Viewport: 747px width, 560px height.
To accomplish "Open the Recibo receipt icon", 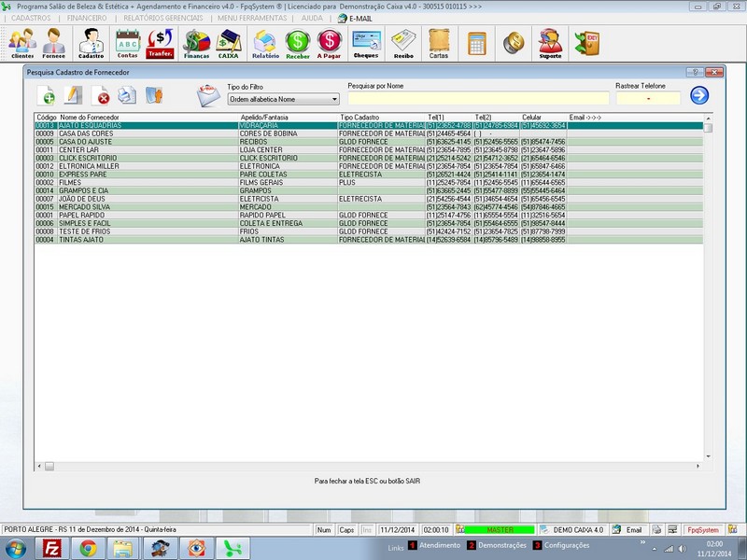I will 403,43.
